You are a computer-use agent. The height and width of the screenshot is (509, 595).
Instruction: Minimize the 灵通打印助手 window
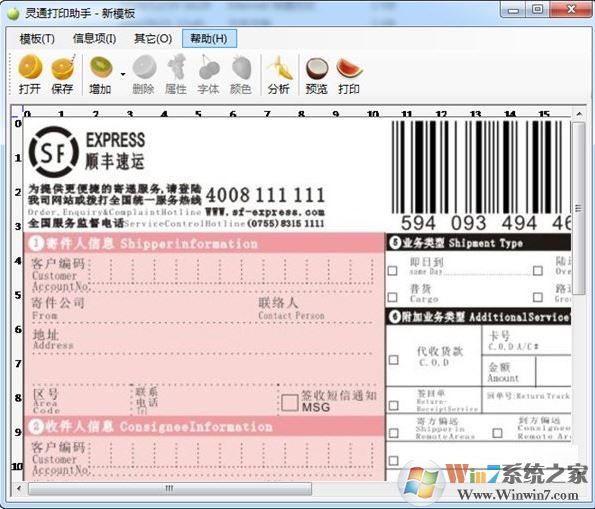click(x=514, y=10)
